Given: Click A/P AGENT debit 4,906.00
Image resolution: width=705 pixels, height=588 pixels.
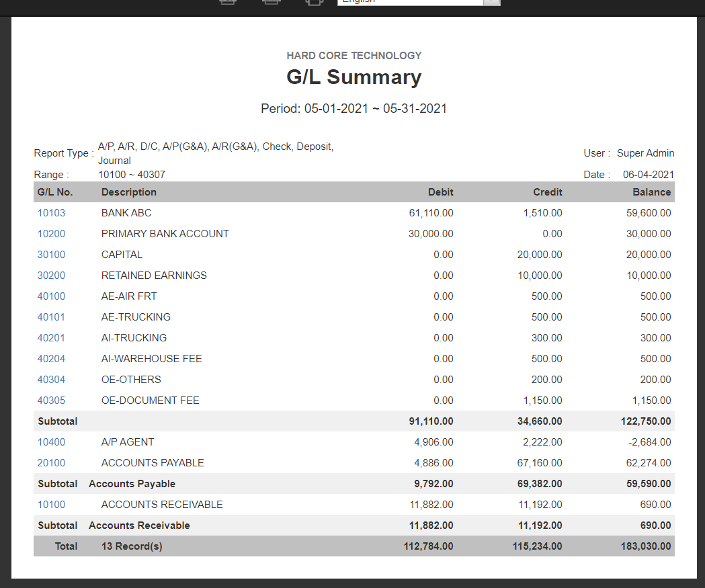Looking at the screenshot, I should (x=434, y=442).
